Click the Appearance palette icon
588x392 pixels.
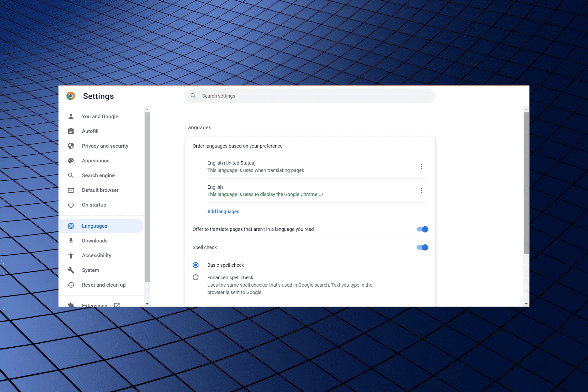click(x=71, y=160)
